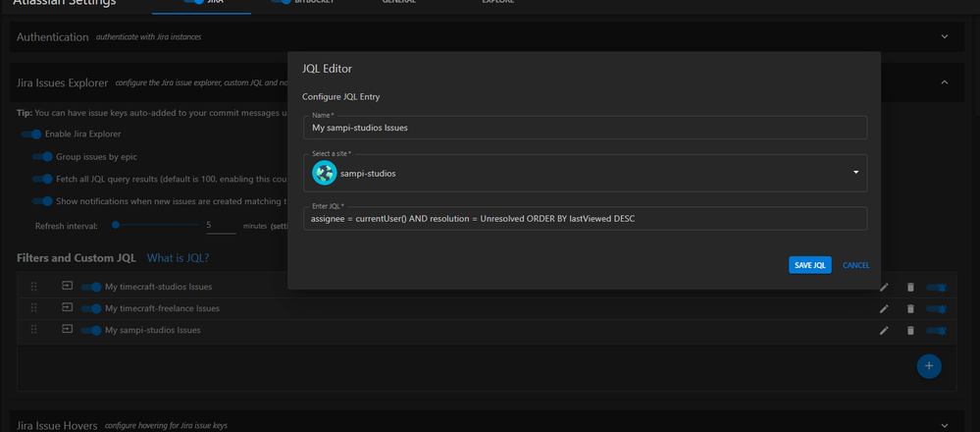Delete the My timecraft-freelance Issues entry
Image resolution: width=980 pixels, height=432 pixels.
(x=910, y=309)
